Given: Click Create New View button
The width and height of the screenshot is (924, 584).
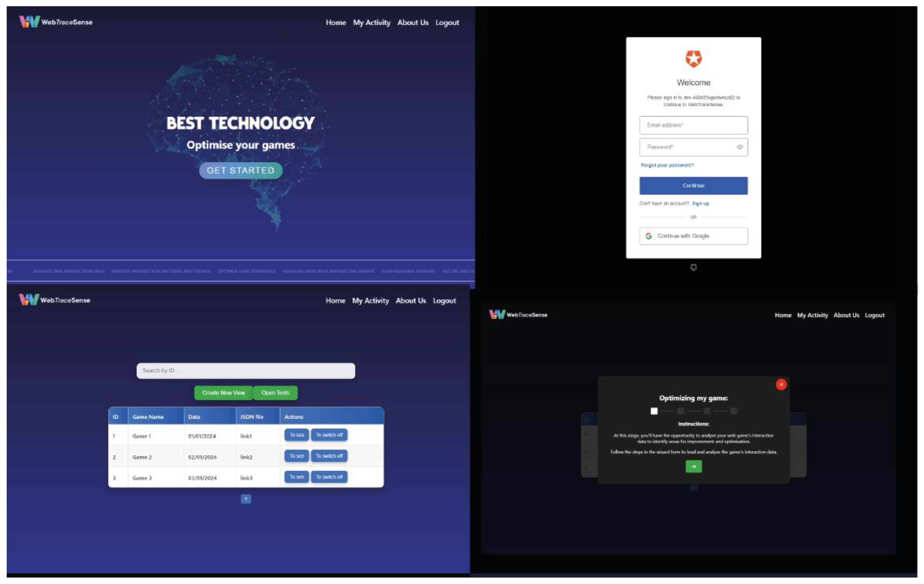Looking at the screenshot, I should pos(223,392).
